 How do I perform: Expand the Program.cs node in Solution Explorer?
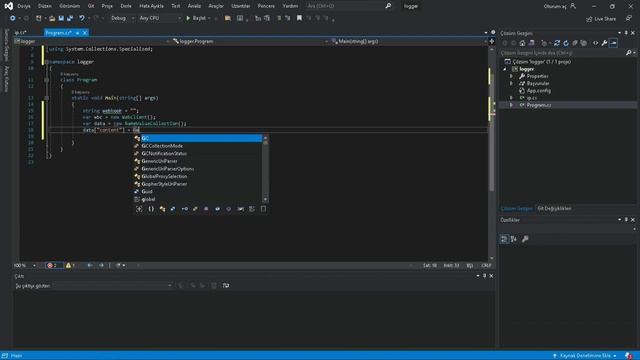coord(511,105)
